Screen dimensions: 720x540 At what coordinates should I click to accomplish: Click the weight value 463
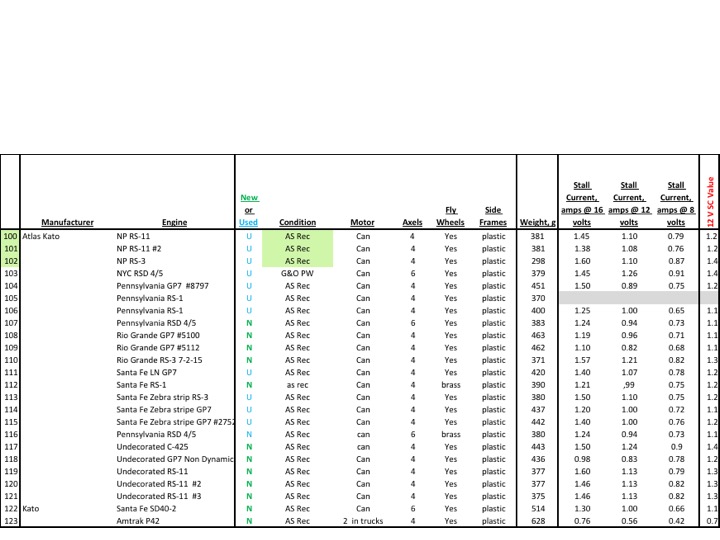pos(538,335)
